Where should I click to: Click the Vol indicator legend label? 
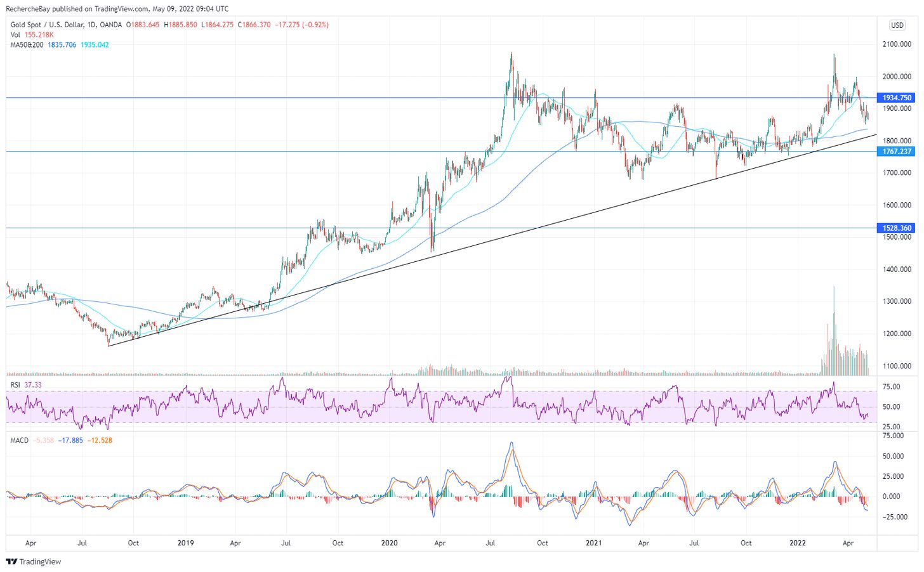(x=15, y=35)
